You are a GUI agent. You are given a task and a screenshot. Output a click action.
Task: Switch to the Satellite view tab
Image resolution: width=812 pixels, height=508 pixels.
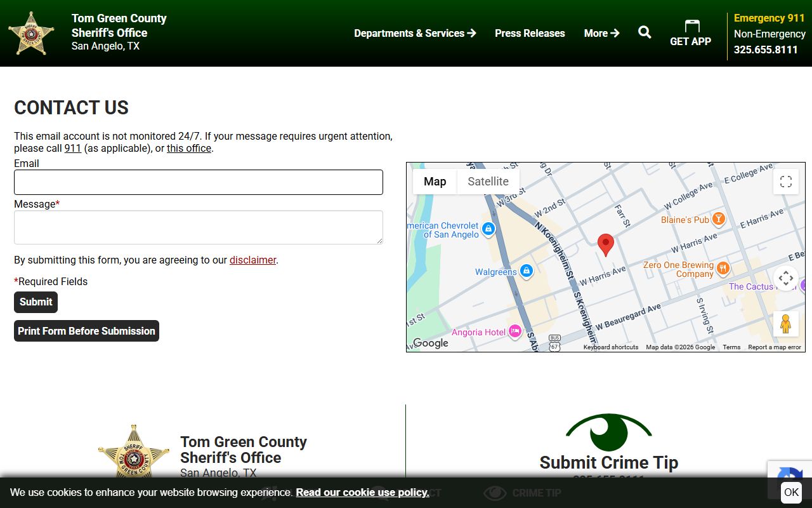[488, 182]
